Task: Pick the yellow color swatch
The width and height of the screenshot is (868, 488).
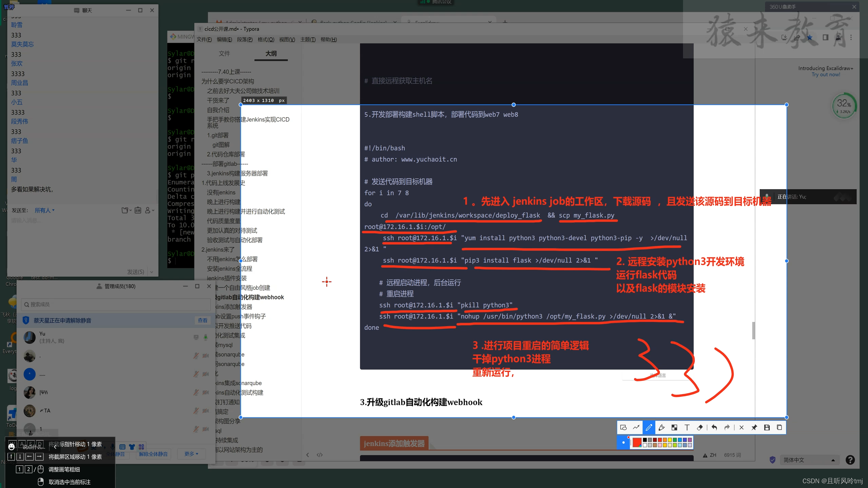Action: coord(670,440)
